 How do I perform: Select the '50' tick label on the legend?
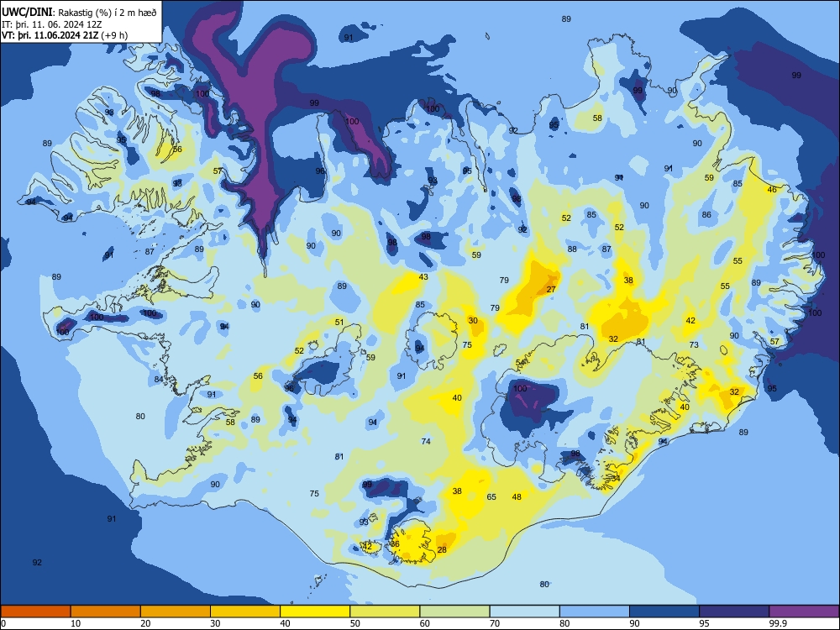pyautogui.click(x=355, y=623)
